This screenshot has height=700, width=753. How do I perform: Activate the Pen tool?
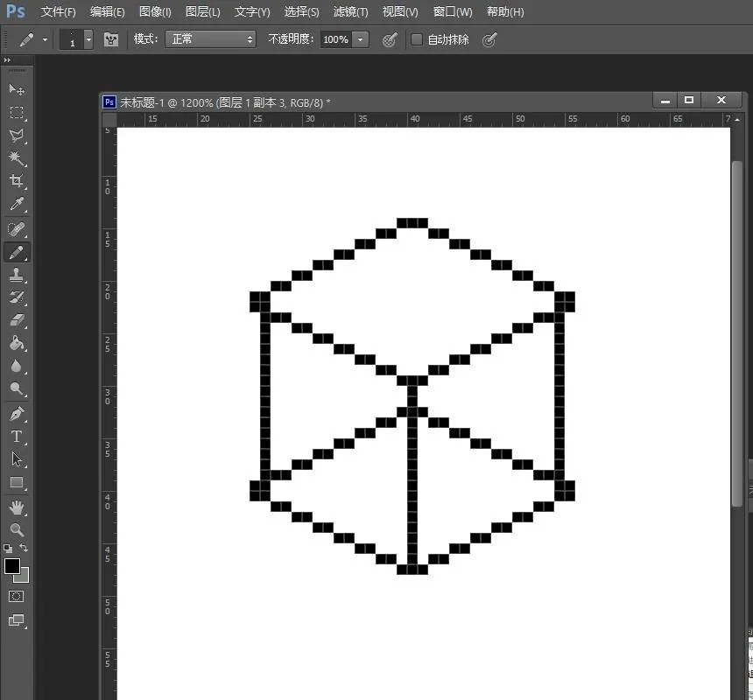pos(17,414)
